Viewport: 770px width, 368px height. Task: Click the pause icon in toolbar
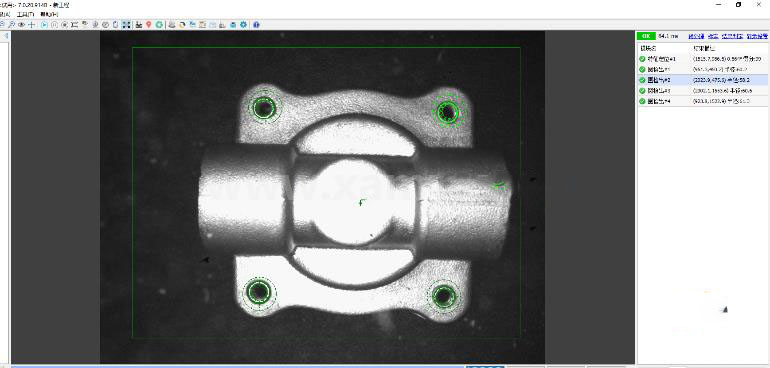(x=54, y=25)
